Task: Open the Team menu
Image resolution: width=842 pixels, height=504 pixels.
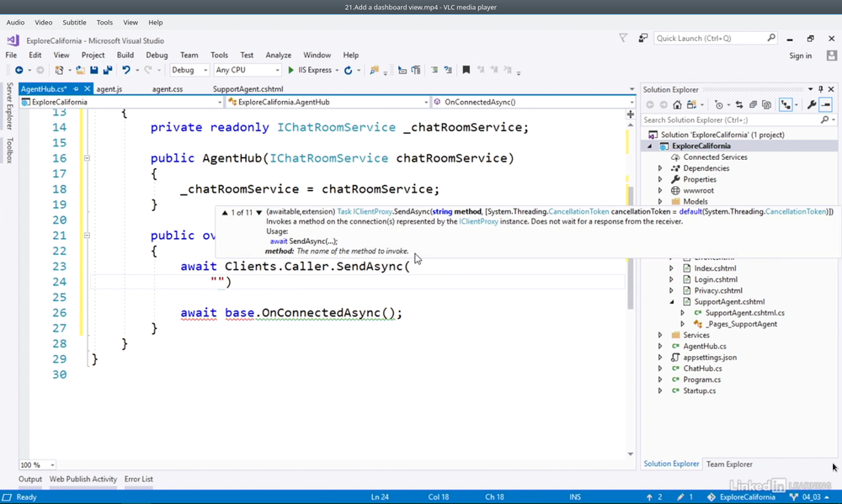Action: pos(189,56)
